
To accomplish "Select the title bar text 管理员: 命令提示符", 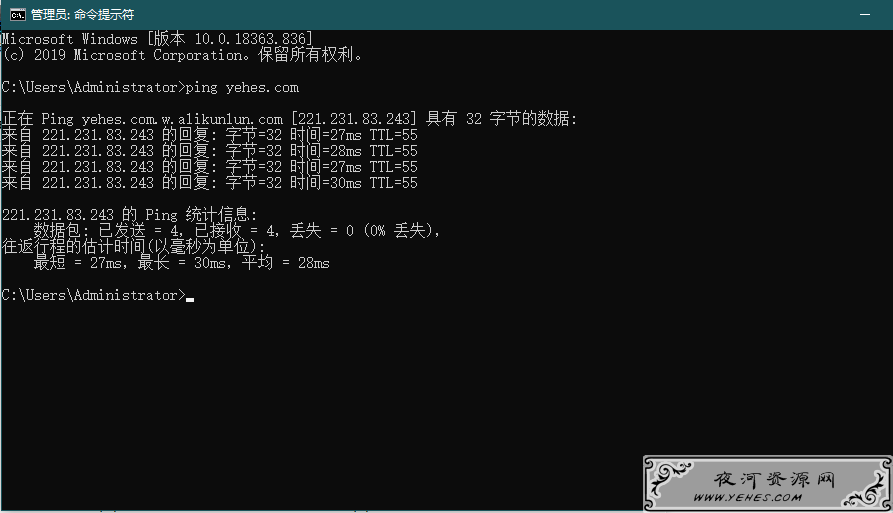I will point(83,15).
